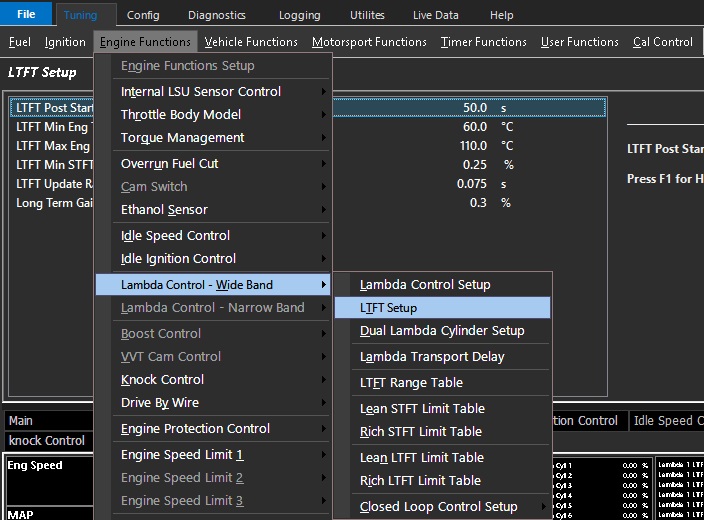Expand Internal LSU Sensor Control submenu
The height and width of the screenshot is (520, 704).
[213, 92]
